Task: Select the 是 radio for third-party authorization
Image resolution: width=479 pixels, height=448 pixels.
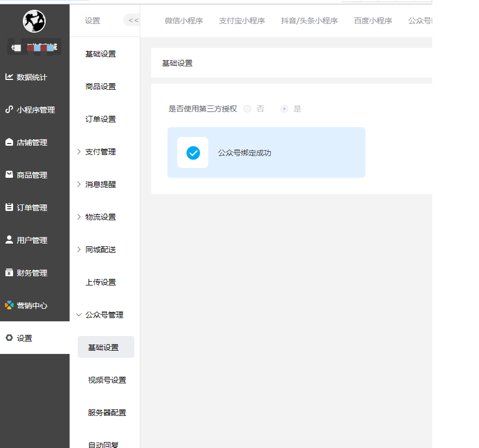Action: click(x=284, y=109)
